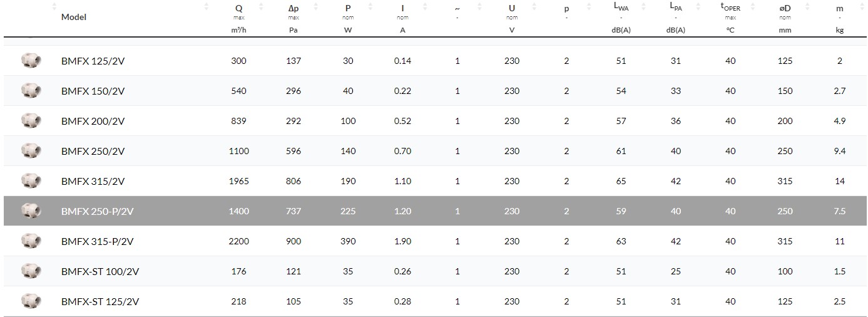Click the highlighted BMFX 250-P/2V model name
The width and height of the screenshot is (868, 317).
click(97, 211)
